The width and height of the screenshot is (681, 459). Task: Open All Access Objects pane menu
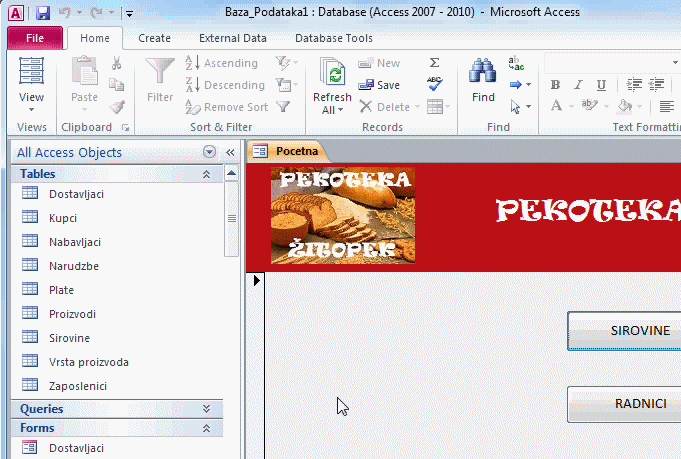[x=209, y=152]
